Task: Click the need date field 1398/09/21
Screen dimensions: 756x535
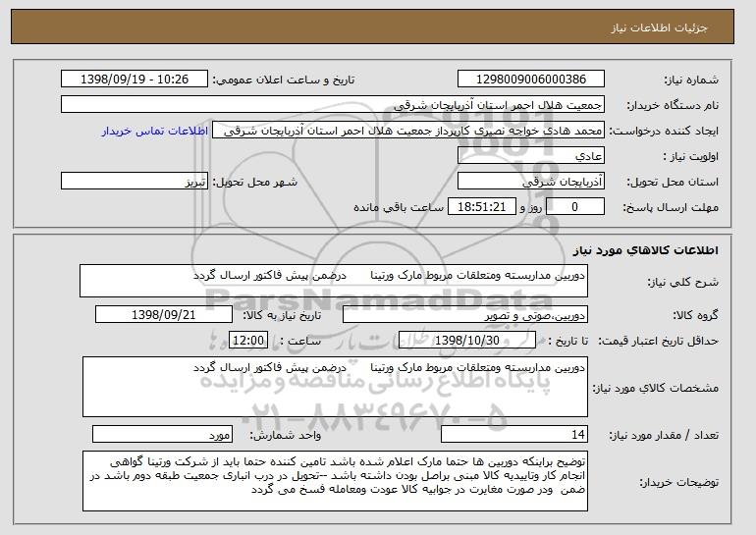Action: (x=164, y=315)
